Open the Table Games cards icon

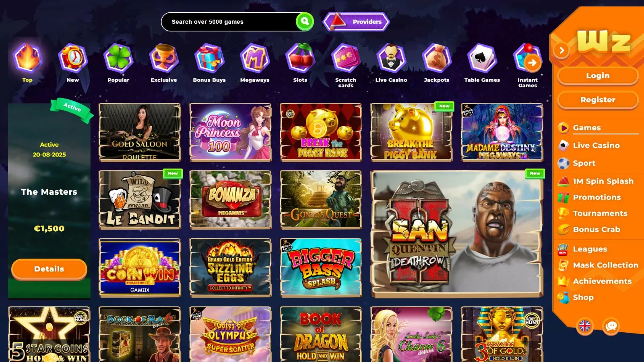pos(482,58)
